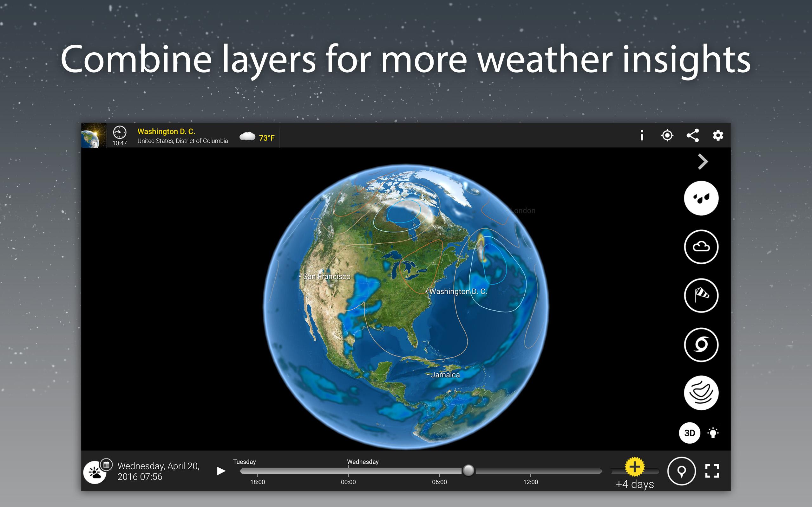Enable the cloud cover layer

click(x=701, y=247)
